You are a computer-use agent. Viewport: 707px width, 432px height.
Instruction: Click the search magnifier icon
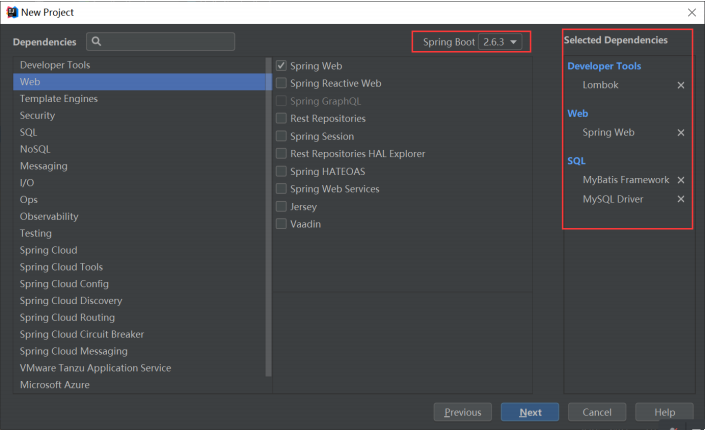click(x=96, y=41)
